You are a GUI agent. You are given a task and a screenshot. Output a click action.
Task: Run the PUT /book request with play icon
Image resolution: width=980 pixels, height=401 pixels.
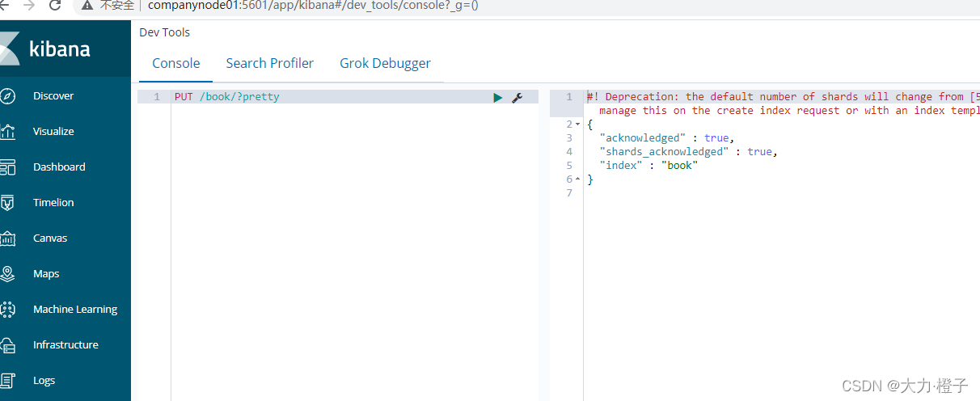(x=498, y=97)
